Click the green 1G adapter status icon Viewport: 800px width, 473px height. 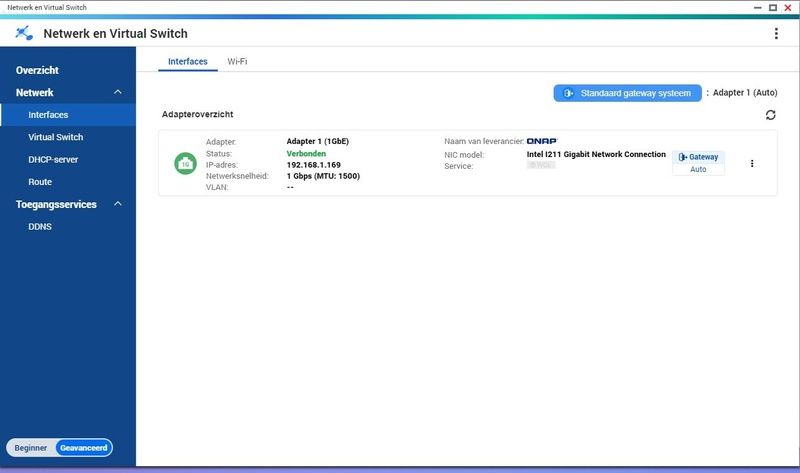(x=185, y=164)
